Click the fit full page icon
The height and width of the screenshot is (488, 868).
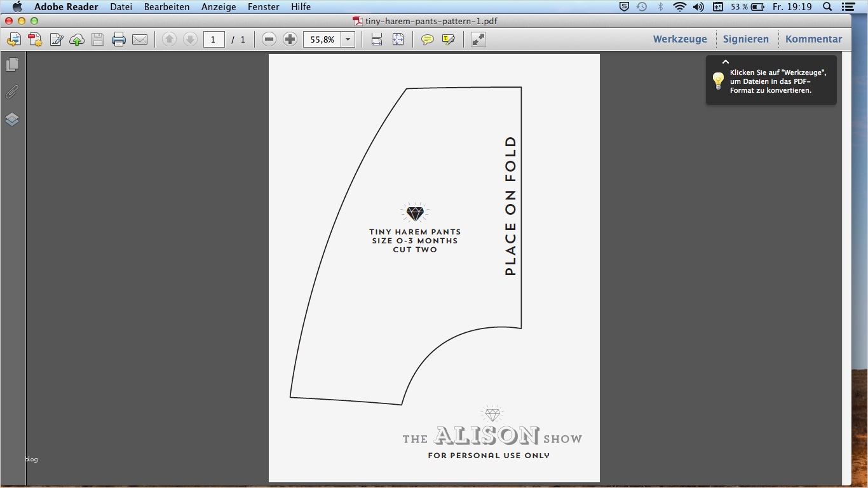[x=398, y=39]
